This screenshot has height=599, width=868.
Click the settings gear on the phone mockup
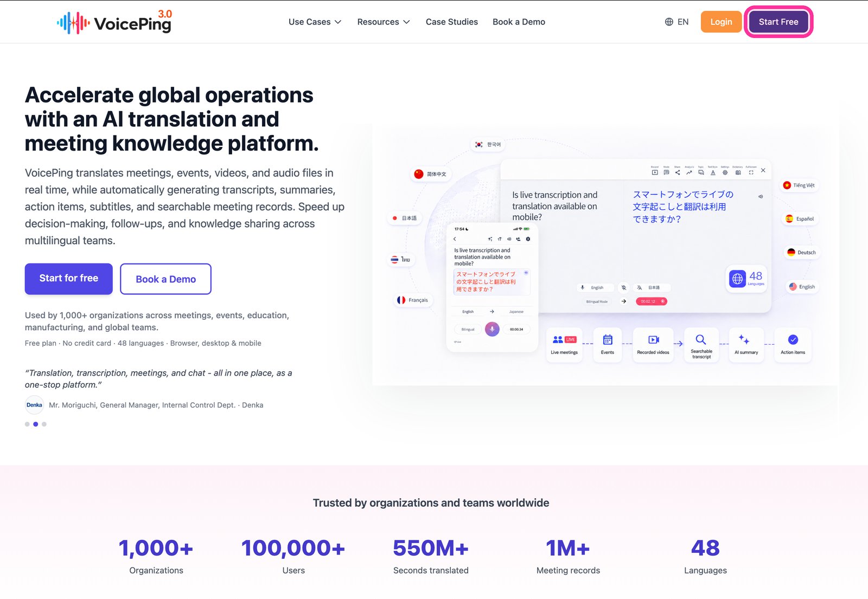coord(528,239)
